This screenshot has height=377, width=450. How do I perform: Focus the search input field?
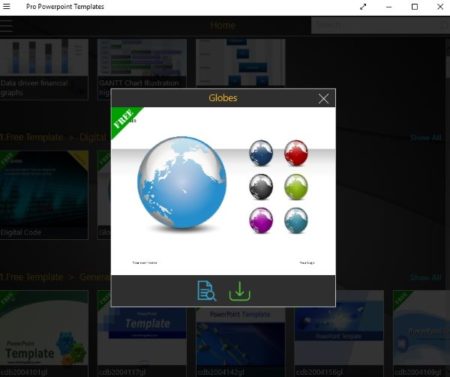[x=380, y=25]
